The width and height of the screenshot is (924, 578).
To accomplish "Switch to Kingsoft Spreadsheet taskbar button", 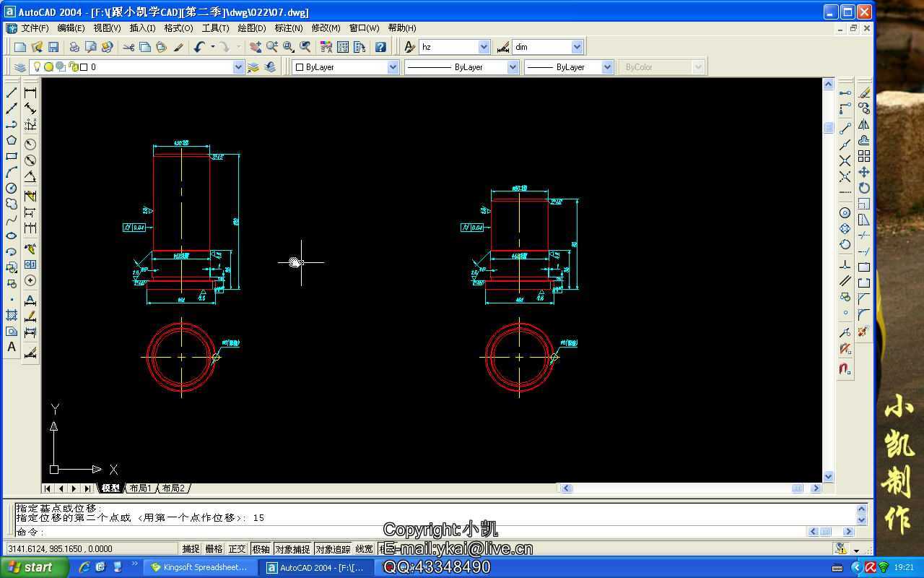I will coord(199,567).
